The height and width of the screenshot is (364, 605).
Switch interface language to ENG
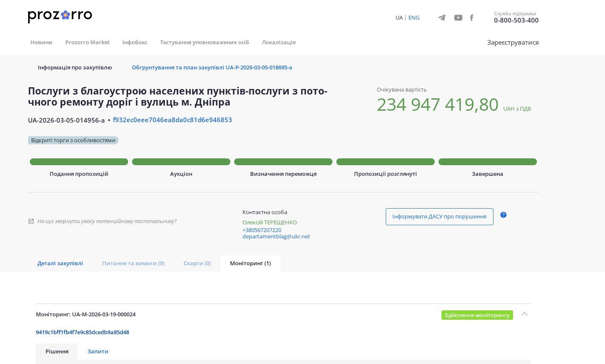coord(414,17)
